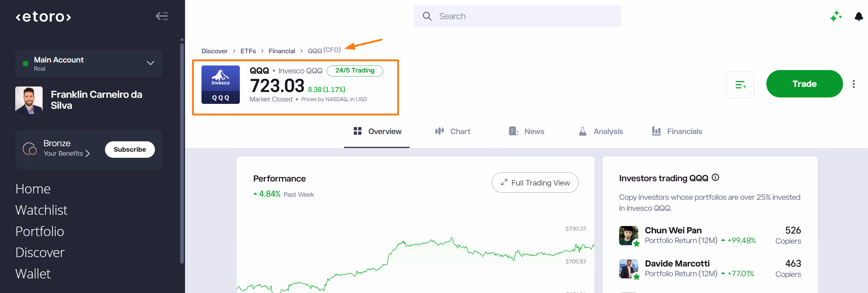Viewport: 868px width, 293px height.
Task: Open Wallet in the sidebar
Action: tap(33, 274)
